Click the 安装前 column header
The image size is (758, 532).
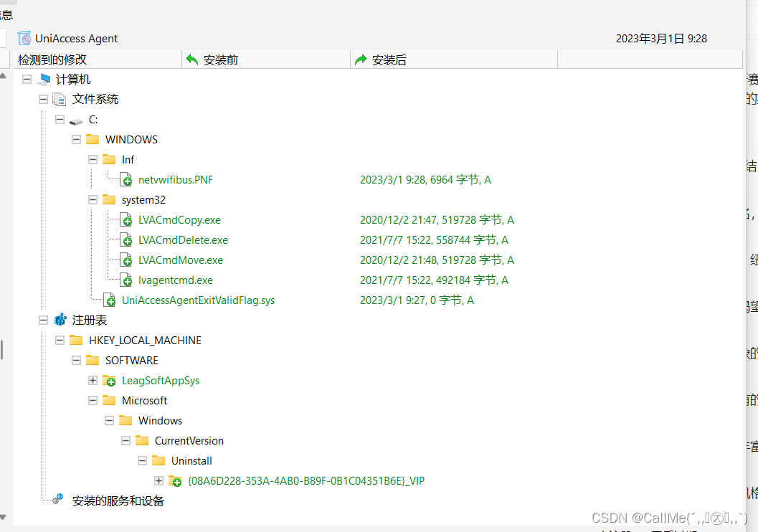[266, 60]
